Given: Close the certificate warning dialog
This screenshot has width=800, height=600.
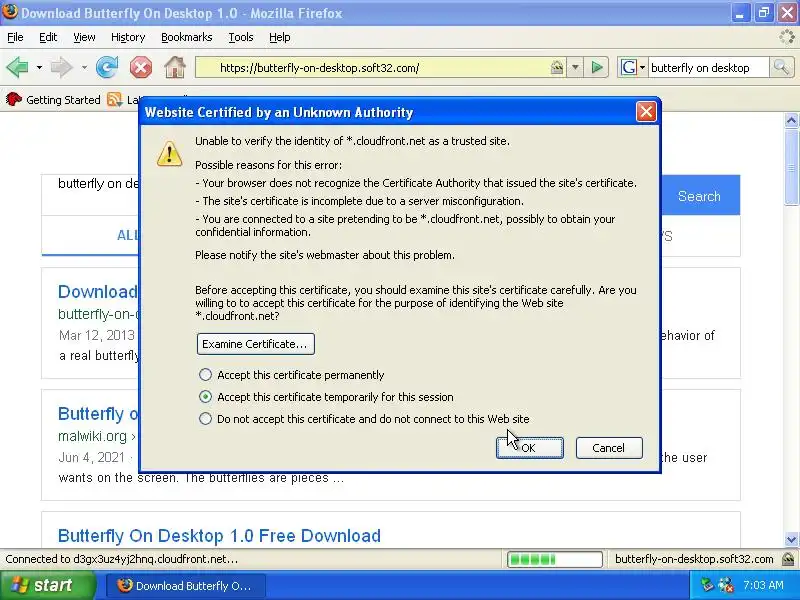Looking at the screenshot, I should pos(646,112).
